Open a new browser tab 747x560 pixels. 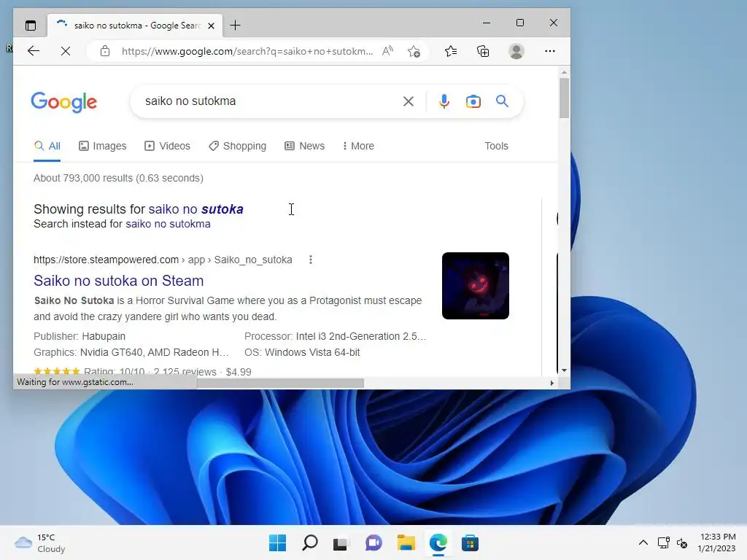(236, 26)
